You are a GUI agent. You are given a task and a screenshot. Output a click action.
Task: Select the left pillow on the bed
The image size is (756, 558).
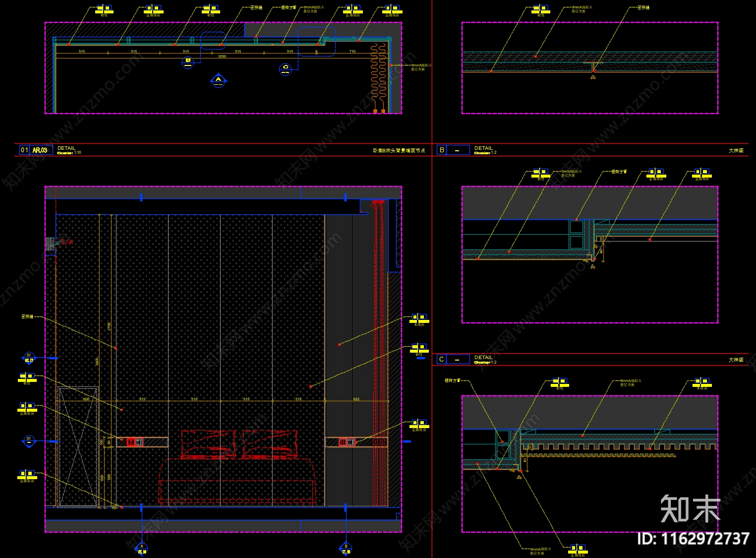208,444
